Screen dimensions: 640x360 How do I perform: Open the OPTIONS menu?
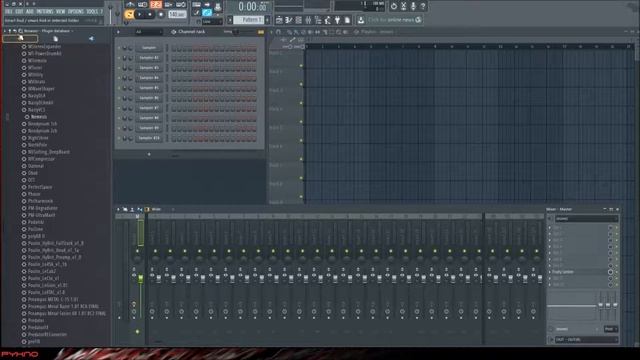[76, 12]
